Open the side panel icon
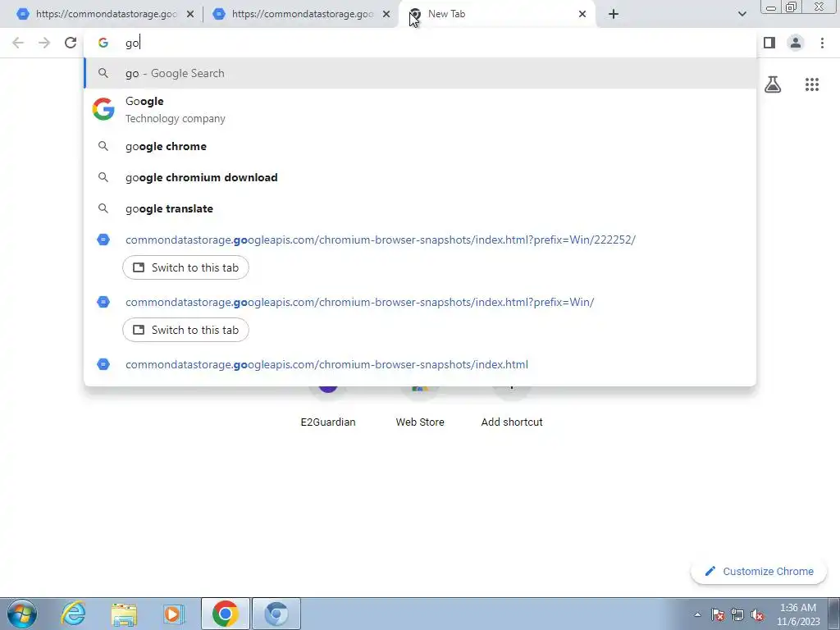 click(769, 43)
